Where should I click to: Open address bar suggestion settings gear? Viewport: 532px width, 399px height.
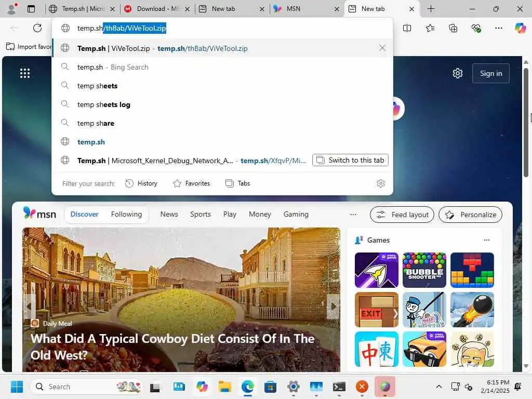tap(381, 183)
